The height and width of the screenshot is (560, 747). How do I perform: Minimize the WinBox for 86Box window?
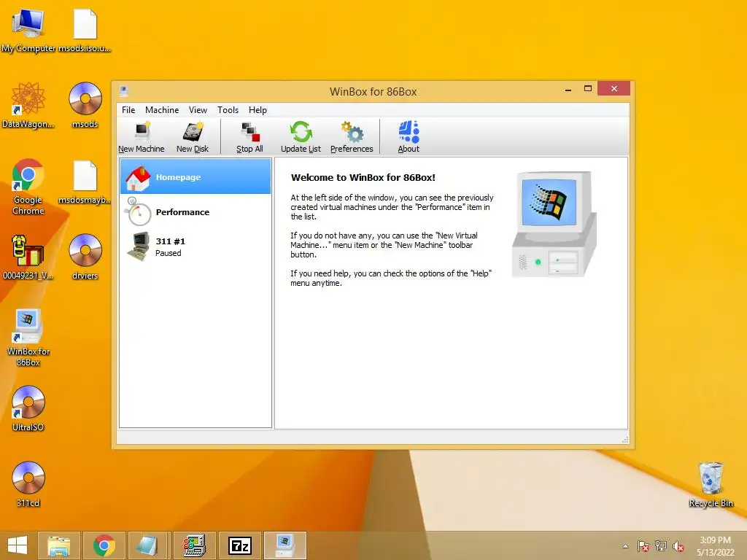click(x=568, y=89)
